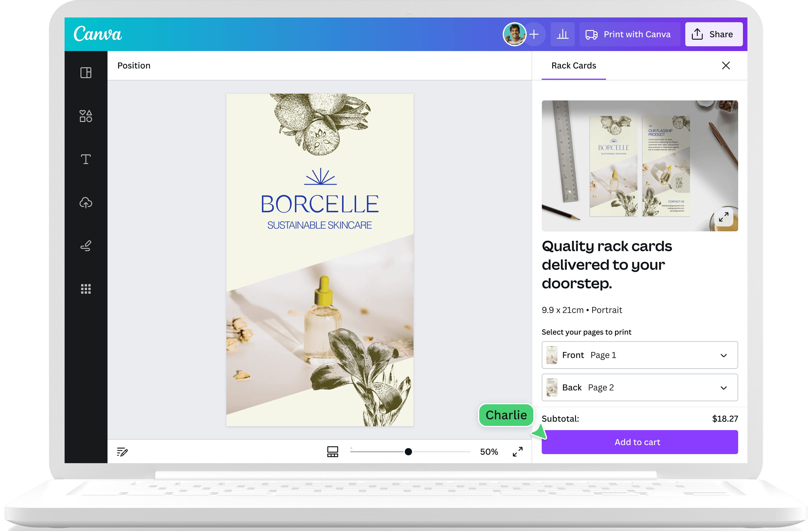This screenshot has height=531, width=812.
Task: Click Print with Canva
Action: click(629, 34)
